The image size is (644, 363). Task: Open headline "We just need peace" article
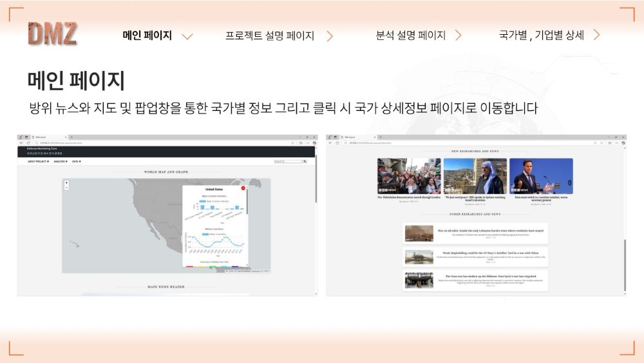(475, 199)
